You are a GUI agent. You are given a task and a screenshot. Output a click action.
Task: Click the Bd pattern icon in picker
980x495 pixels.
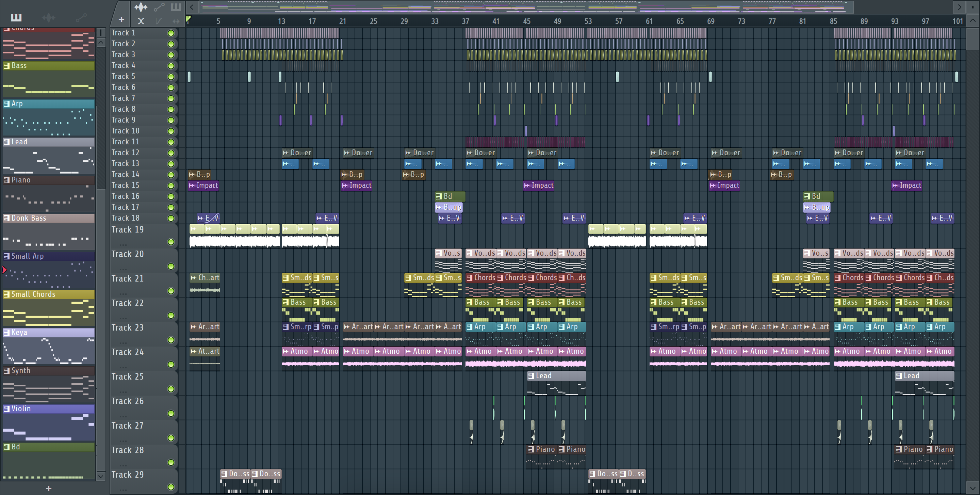pos(6,447)
